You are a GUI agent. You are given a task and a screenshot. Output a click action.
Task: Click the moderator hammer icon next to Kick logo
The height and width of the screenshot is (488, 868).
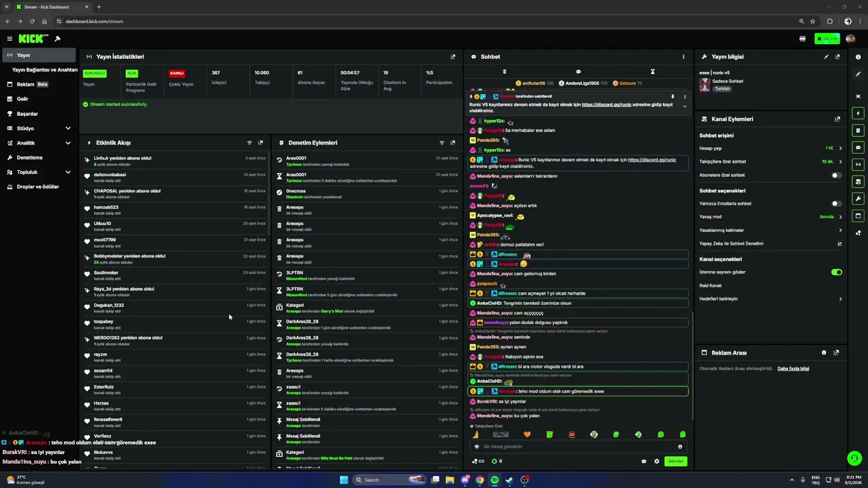pos(58,39)
